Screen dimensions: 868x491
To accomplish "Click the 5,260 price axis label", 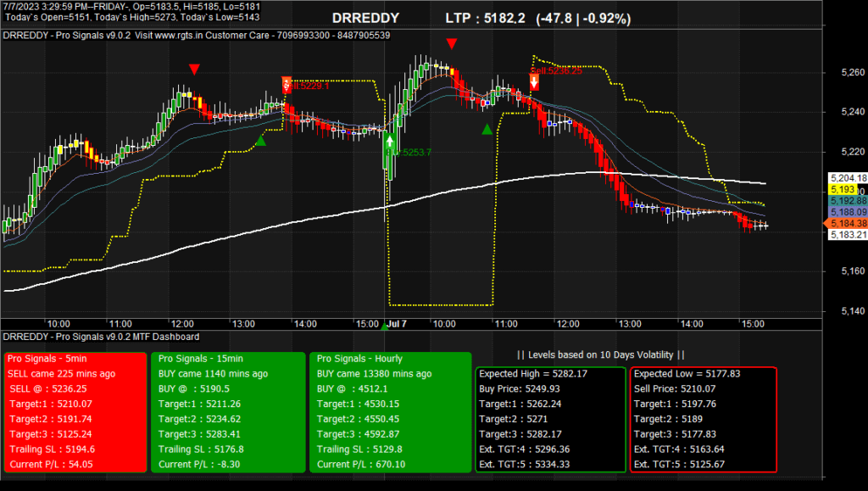I will 853,72.
